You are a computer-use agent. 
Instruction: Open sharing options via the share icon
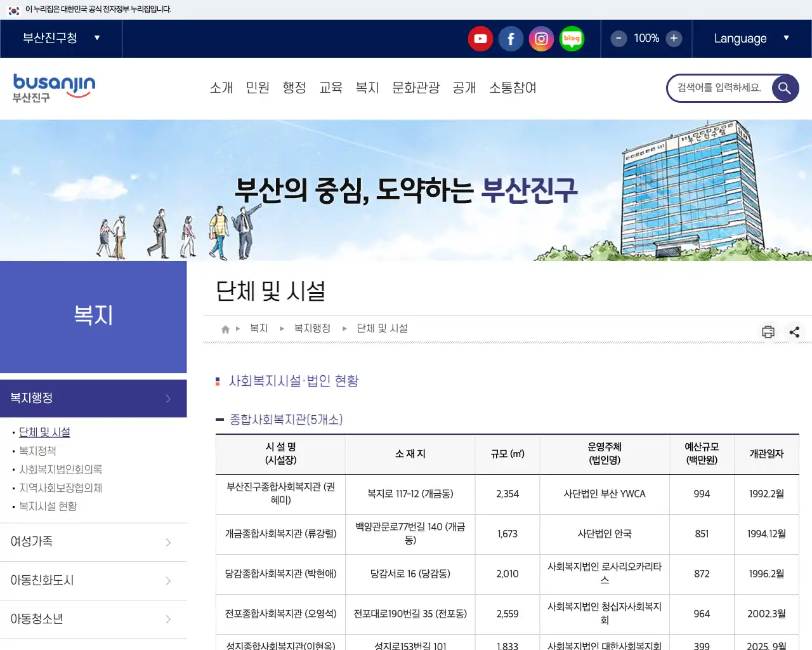point(794,331)
